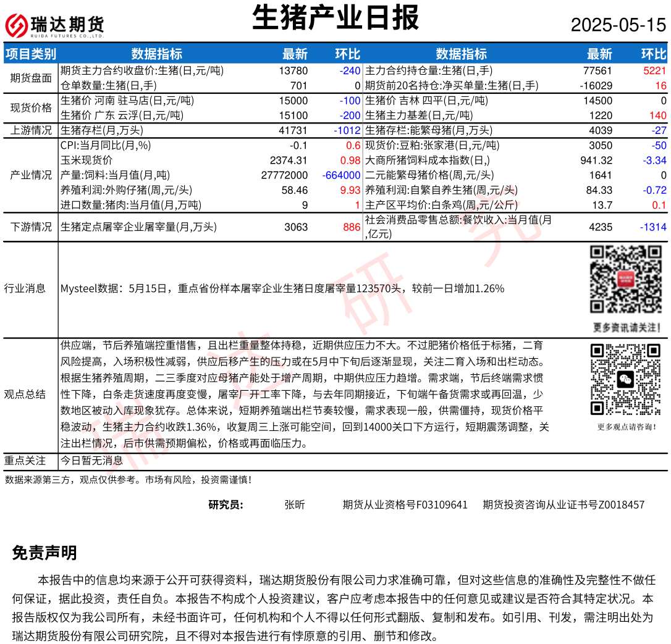The width and height of the screenshot is (671, 644).
Task: Select the 期货盘面 category cell
Action: 31,78
